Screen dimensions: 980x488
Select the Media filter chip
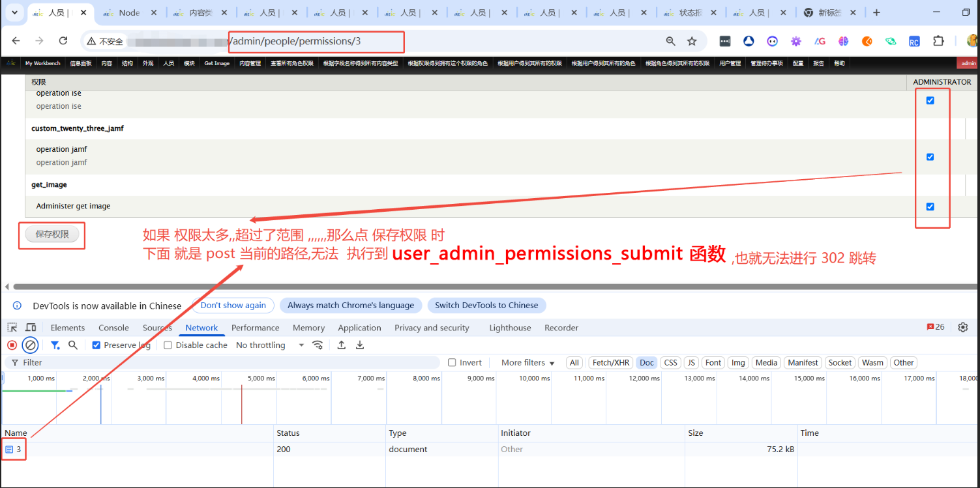point(766,363)
